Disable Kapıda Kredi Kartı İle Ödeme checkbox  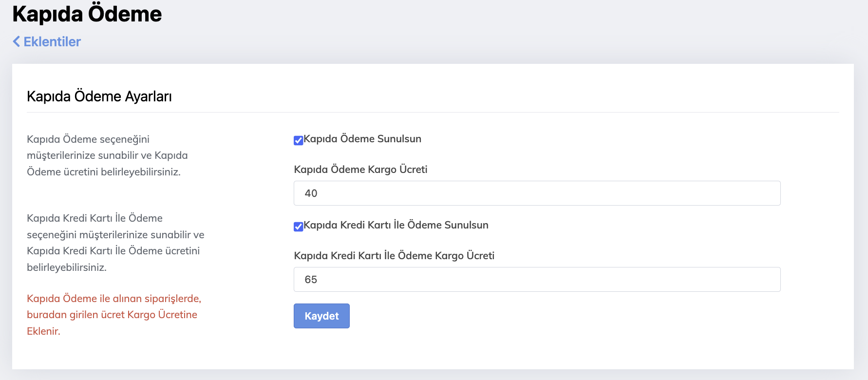[x=299, y=227]
